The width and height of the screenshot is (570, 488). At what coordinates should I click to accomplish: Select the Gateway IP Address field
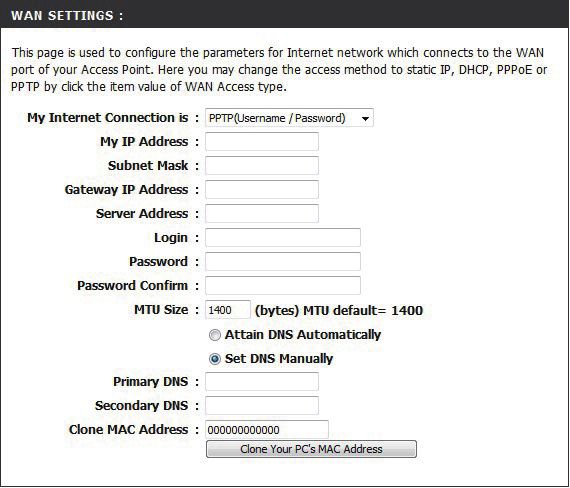click(x=262, y=189)
